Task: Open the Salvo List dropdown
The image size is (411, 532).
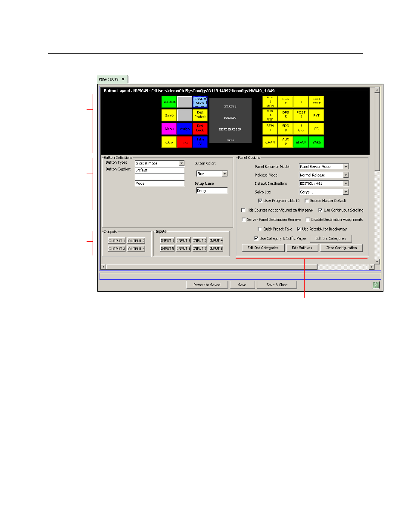Action: coord(346,192)
